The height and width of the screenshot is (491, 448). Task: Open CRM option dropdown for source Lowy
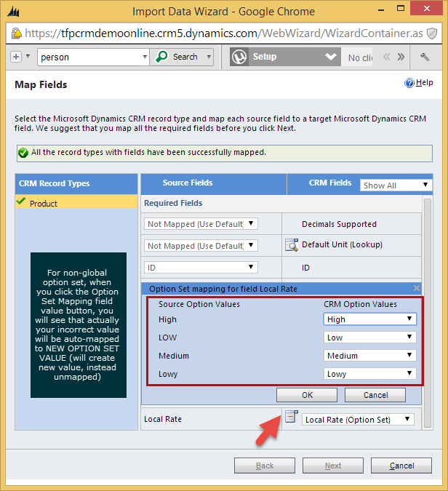pos(369,374)
